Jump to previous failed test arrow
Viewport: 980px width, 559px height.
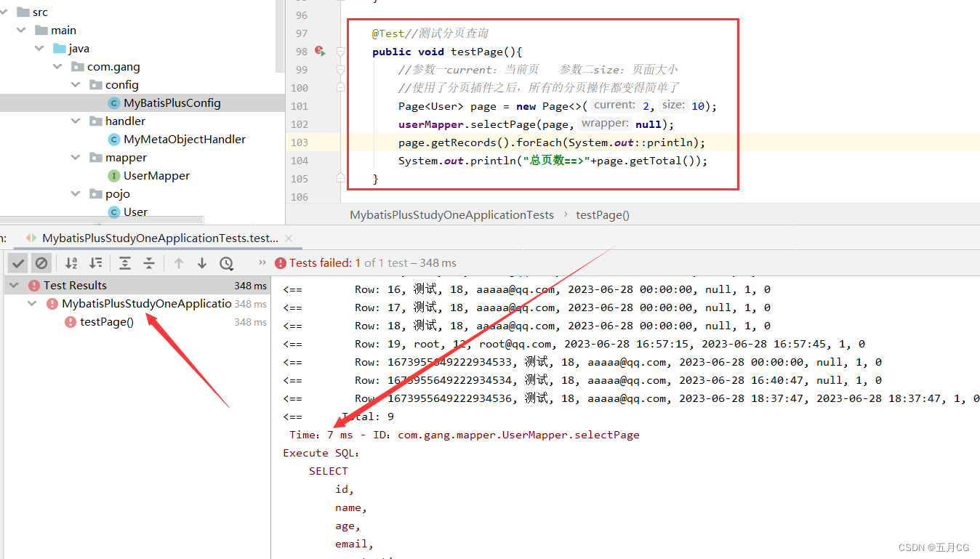(179, 263)
